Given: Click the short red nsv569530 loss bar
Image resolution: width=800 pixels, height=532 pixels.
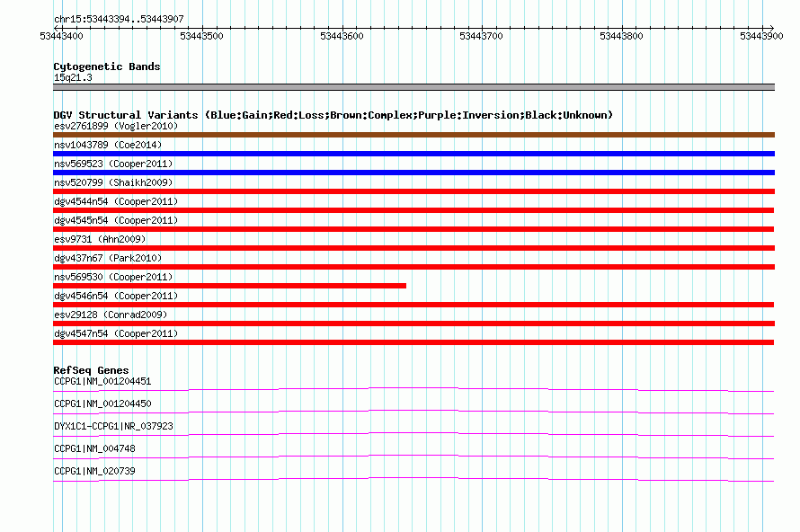Looking at the screenshot, I should pyautogui.click(x=229, y=286).
